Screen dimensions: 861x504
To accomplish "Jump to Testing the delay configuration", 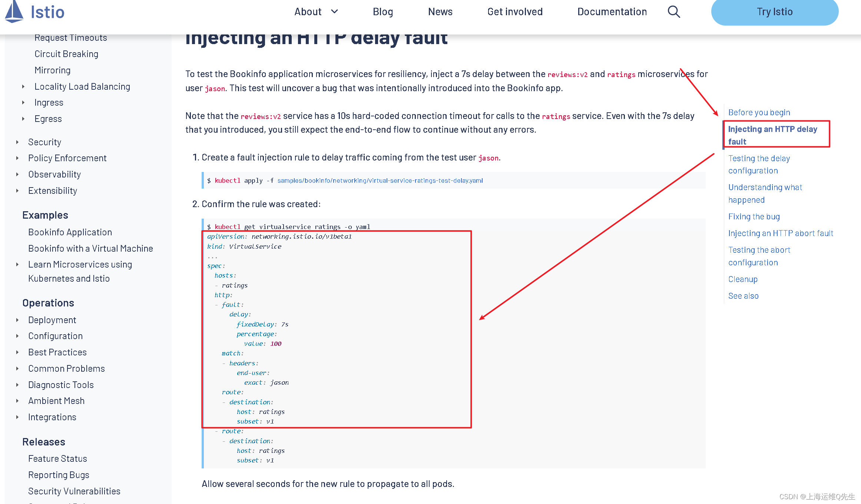I will click(x=759, y=165).
